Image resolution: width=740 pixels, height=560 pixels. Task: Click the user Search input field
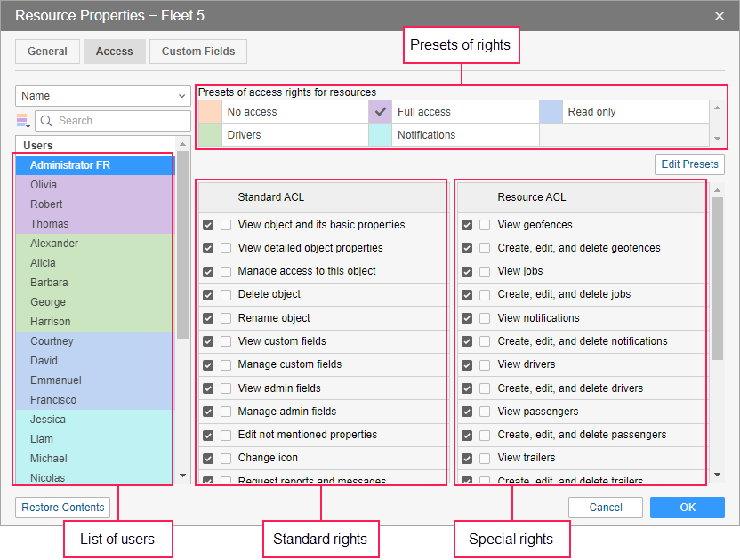[121, 121]
